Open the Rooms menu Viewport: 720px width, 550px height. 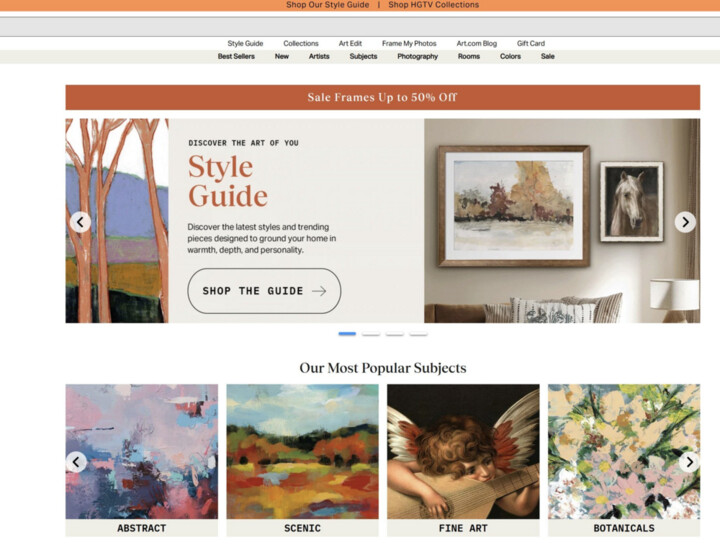[x=469, y=56]
